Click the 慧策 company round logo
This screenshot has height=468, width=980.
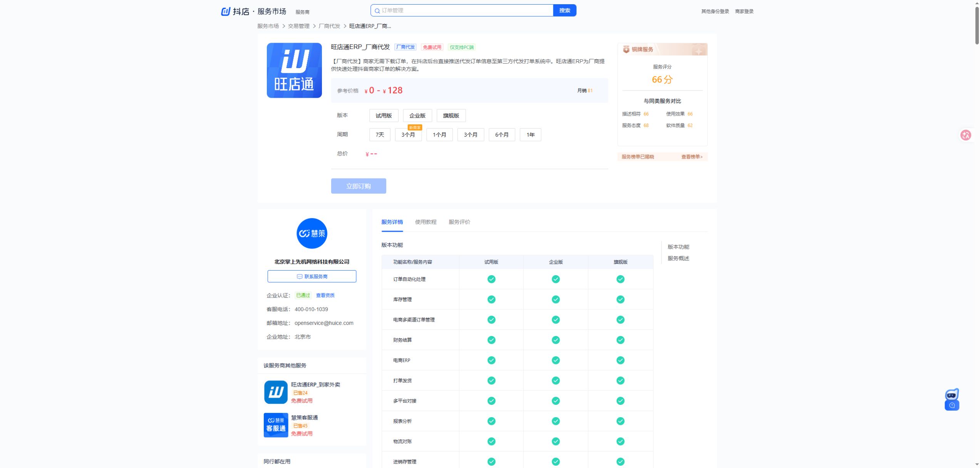(312, 233)
